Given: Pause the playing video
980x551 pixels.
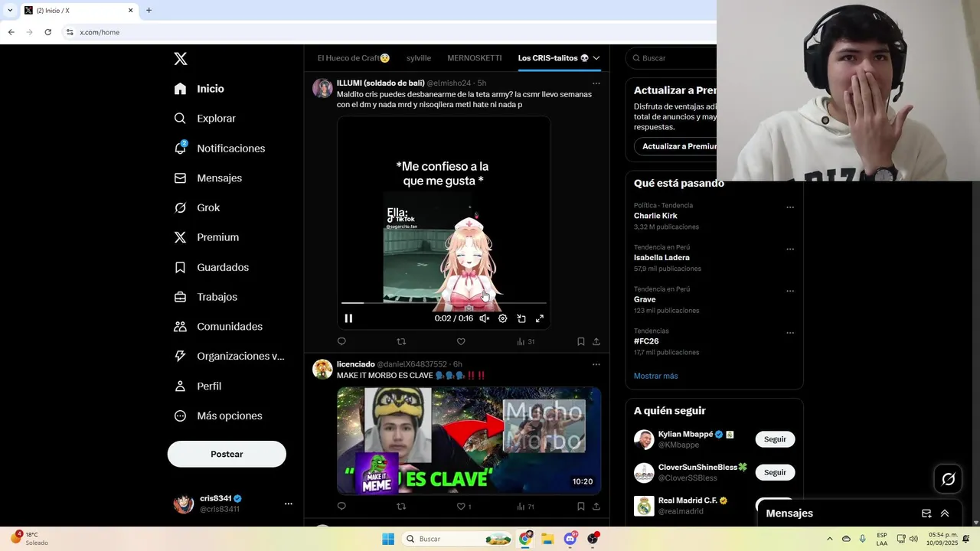Looking at the screenshot, I should [x=348, y=318].
